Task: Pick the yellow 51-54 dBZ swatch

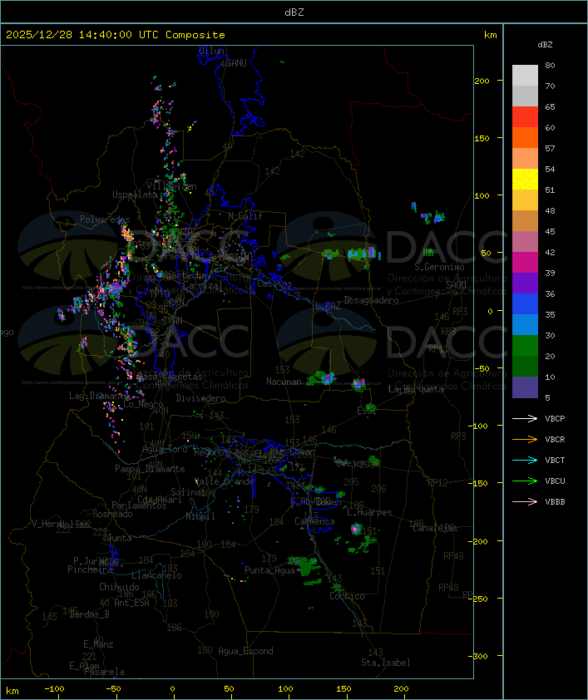Action: click(x=525, y=180)
